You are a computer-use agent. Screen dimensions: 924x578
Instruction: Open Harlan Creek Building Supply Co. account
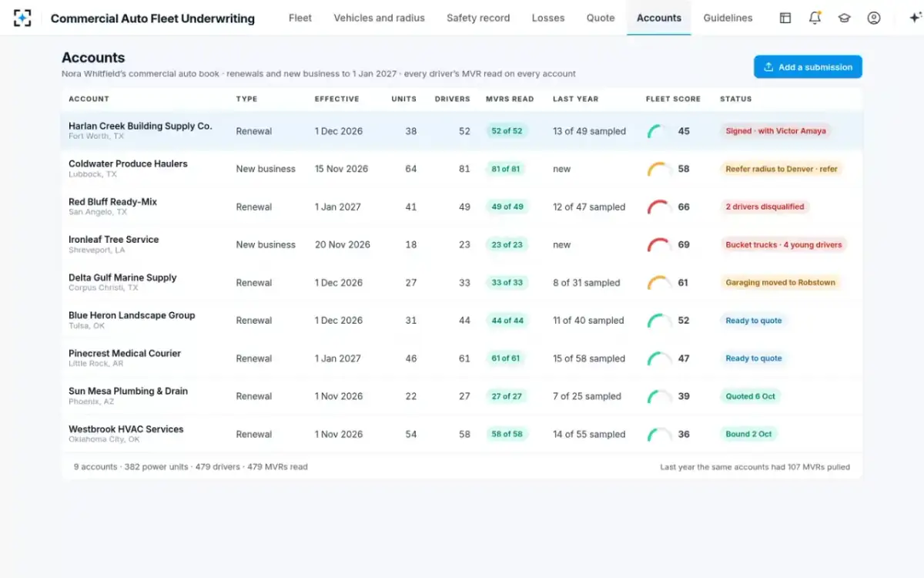pyautogui.click(x=140, y=126)
